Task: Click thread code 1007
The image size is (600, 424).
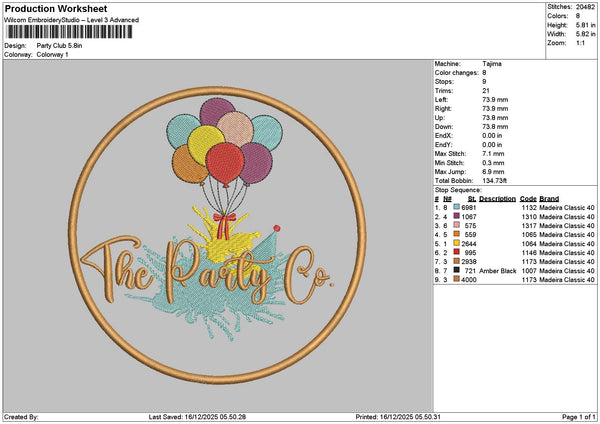Action: click(529, 271)
